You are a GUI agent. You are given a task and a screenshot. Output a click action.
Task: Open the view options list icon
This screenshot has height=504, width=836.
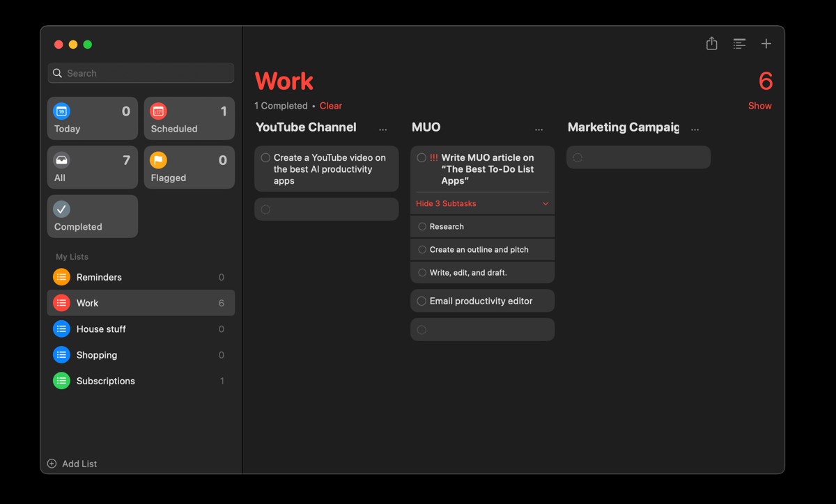coord(739,44)
